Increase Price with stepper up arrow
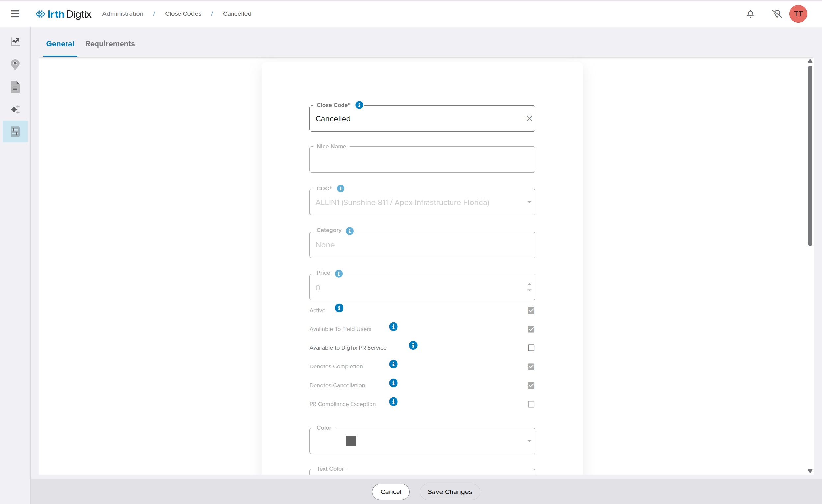Viewport: 822px width, 504px height. (529, 284)
